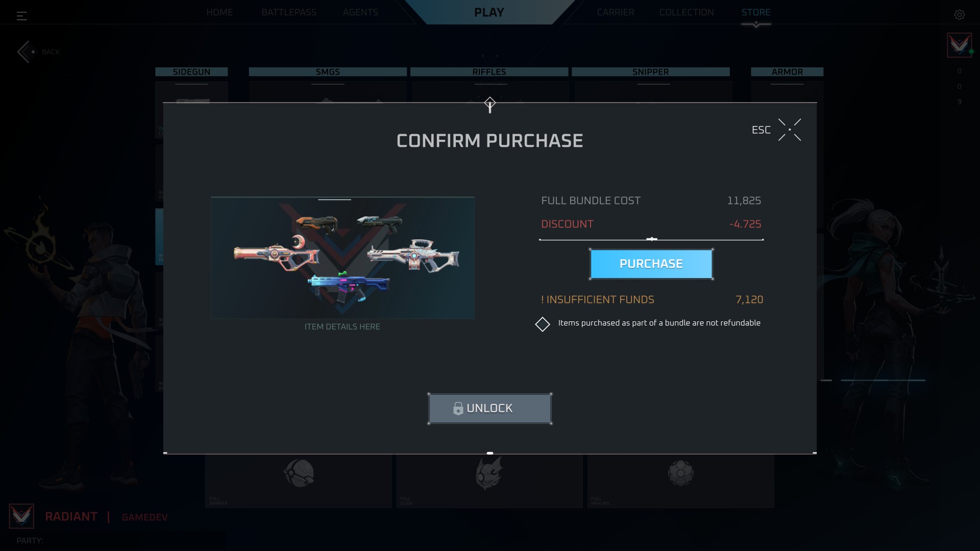Click the UNLOCK button with lock icon
980x551 pixels.
(x=489, y=408)
